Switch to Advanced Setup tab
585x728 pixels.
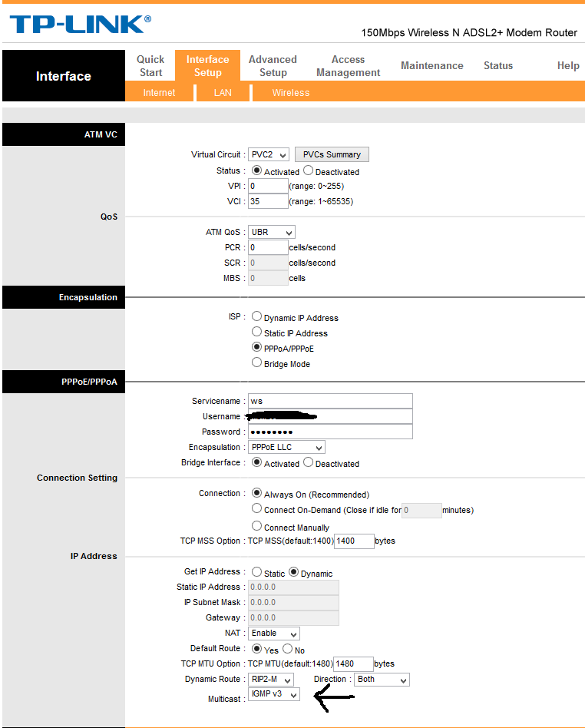click(x=273, y=66)
